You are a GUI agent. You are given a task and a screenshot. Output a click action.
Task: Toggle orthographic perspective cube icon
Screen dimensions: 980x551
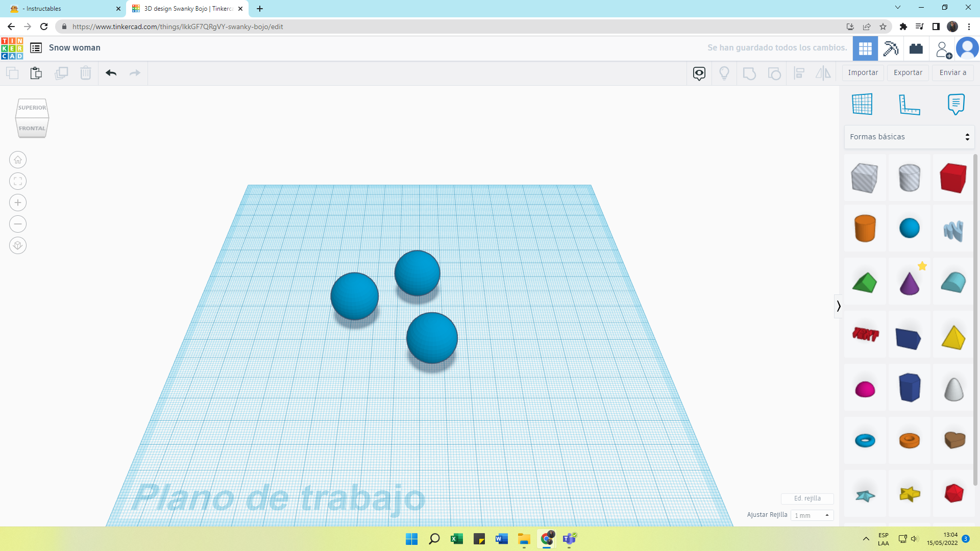(18, 245)
